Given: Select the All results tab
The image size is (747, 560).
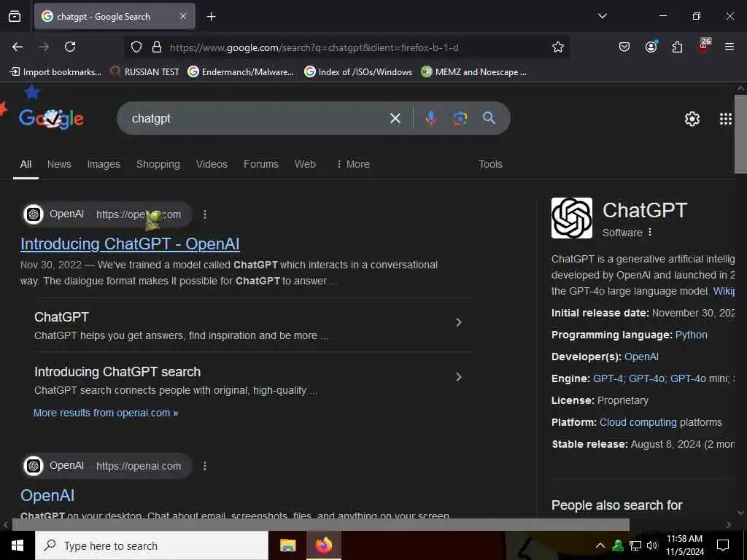Looking at the screenshot, I should 26,164.
